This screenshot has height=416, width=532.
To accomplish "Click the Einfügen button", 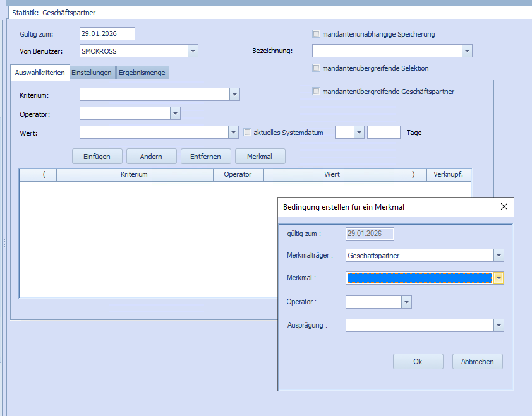I will tap(97, 157).
